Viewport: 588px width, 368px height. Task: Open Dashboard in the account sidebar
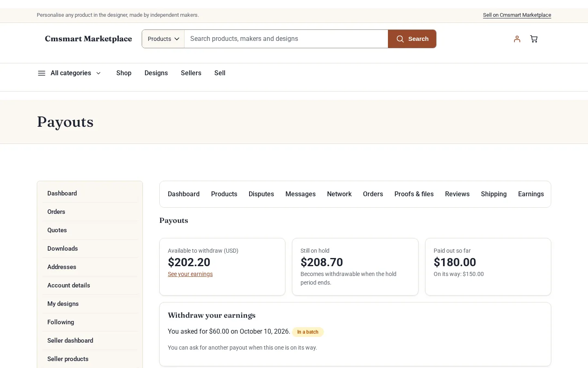coord(90,193)
